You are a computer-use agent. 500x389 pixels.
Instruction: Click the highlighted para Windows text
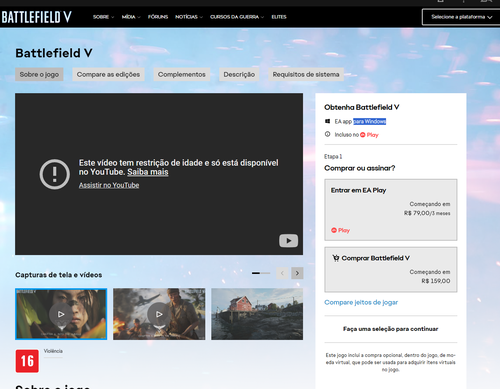click(370, 121)
